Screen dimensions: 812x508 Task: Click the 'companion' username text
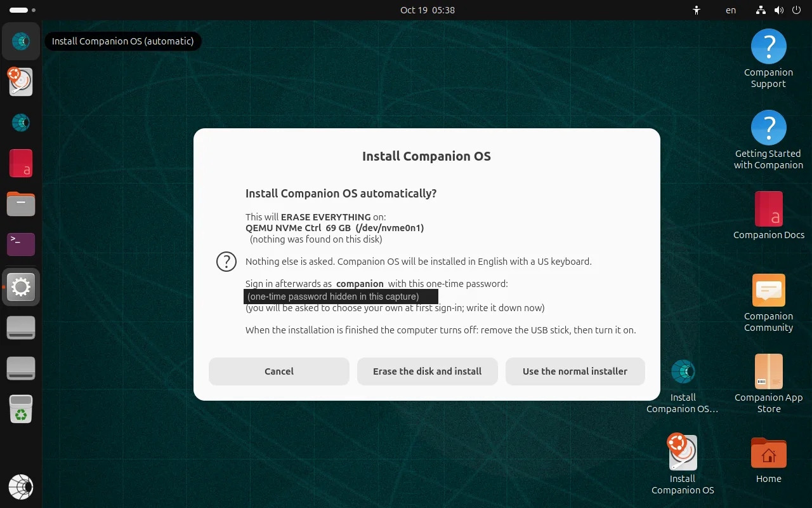(360, 284)
